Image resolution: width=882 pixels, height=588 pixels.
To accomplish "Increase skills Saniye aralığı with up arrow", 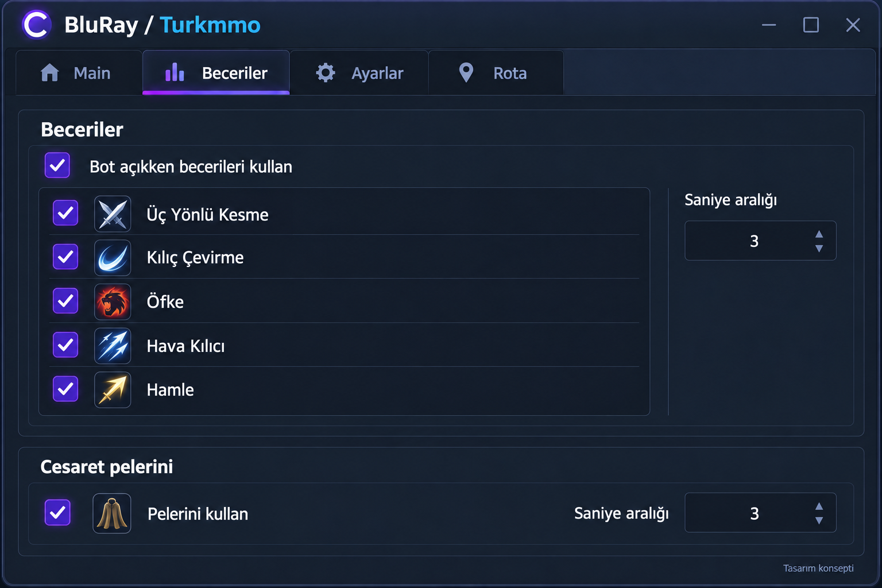I will click(819, 234).
